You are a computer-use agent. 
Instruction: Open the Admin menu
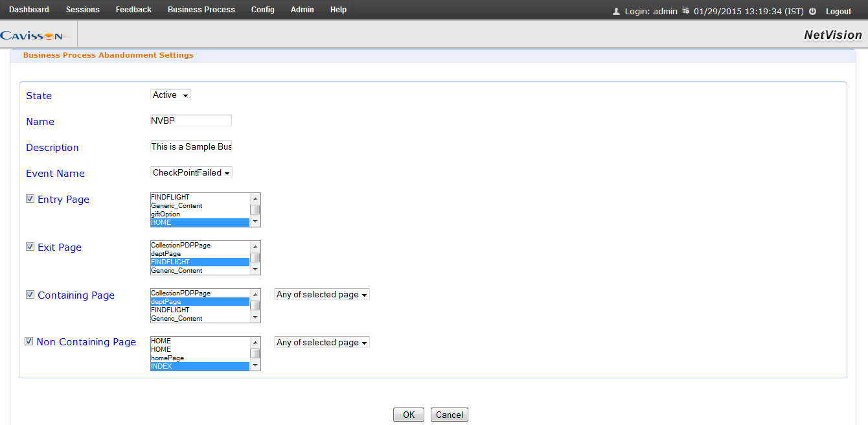[x=303, y=10]
